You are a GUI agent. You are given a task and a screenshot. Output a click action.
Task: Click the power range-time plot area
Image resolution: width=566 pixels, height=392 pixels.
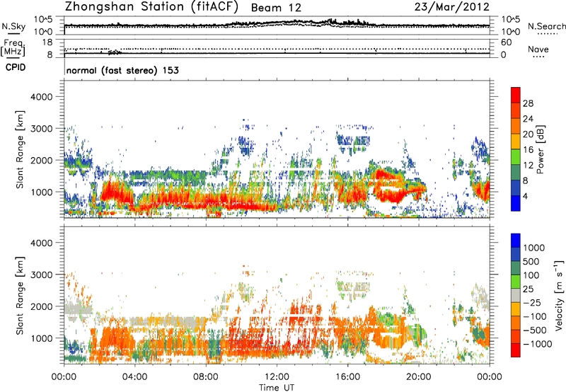pyautogui.click(x=277, y=149)
